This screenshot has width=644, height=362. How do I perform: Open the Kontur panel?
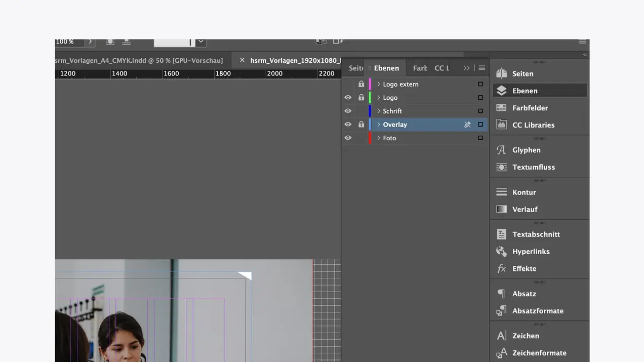(x=524, y=192)
